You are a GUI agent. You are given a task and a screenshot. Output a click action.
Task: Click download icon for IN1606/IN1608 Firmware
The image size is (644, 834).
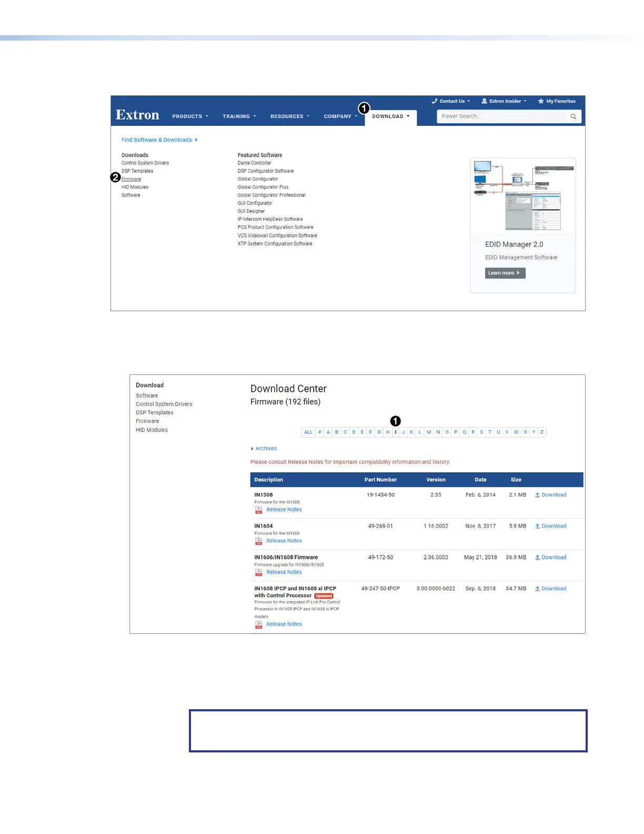click(537, 557)
